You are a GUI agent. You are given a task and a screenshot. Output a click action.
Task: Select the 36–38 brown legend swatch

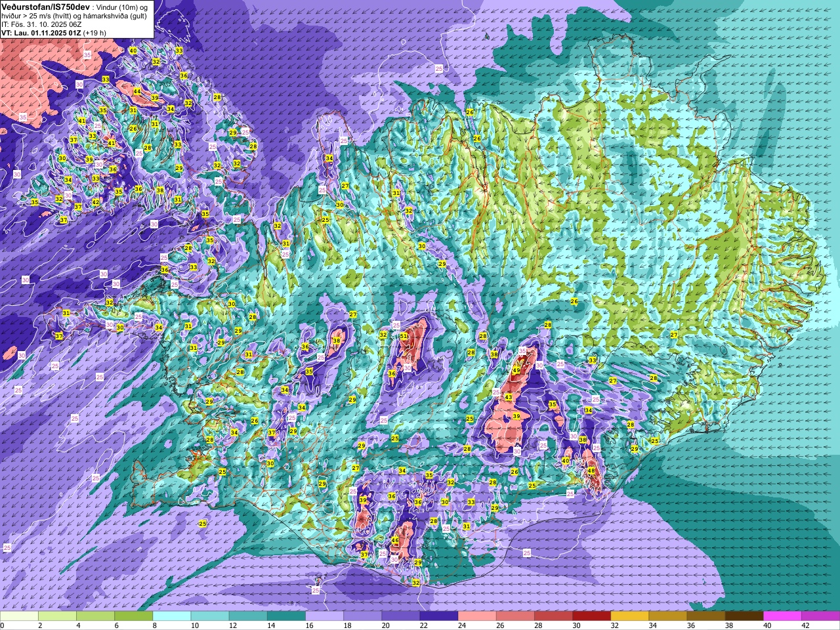click(x=706, y=616)
